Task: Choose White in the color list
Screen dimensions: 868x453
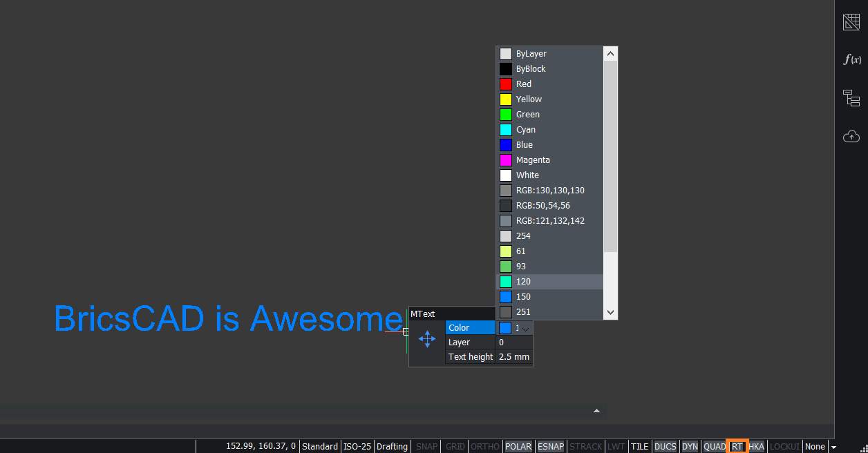Action: pyautogui.click(x=550, y=175)
